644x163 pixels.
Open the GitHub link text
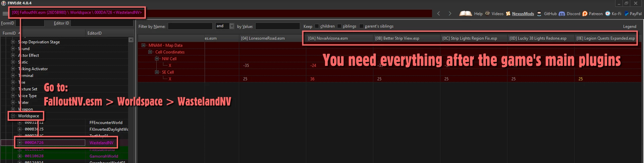point(550,14)
